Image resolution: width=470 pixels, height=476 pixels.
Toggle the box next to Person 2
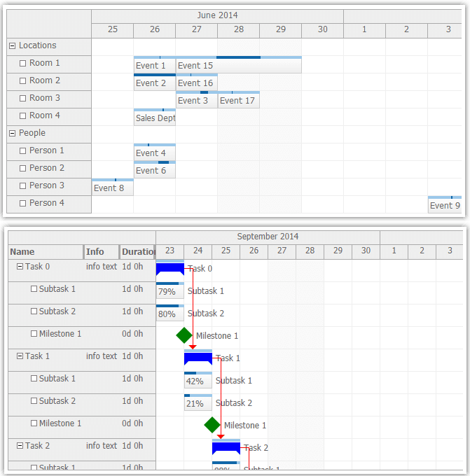pyautogui.click(x=23, y=168)
